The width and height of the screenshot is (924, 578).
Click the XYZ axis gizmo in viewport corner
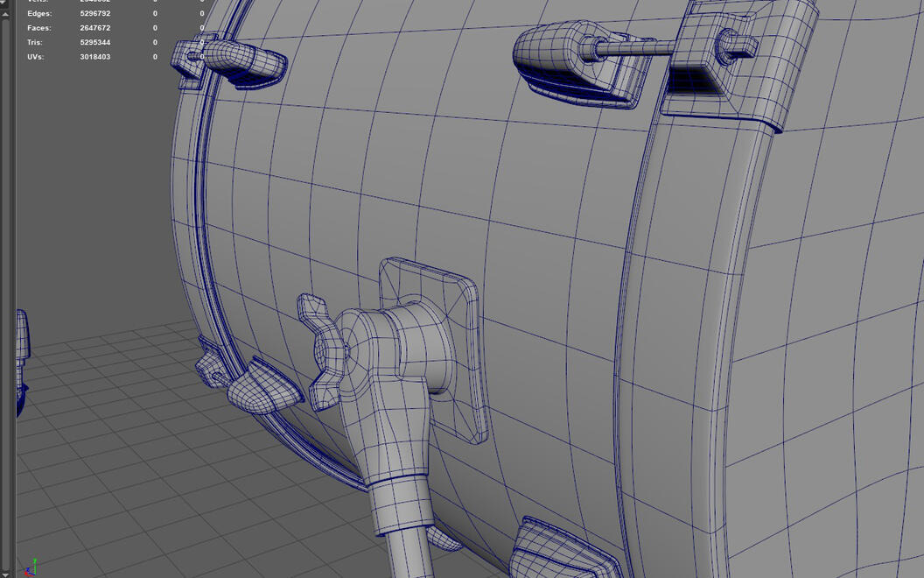tap(31, 567)
